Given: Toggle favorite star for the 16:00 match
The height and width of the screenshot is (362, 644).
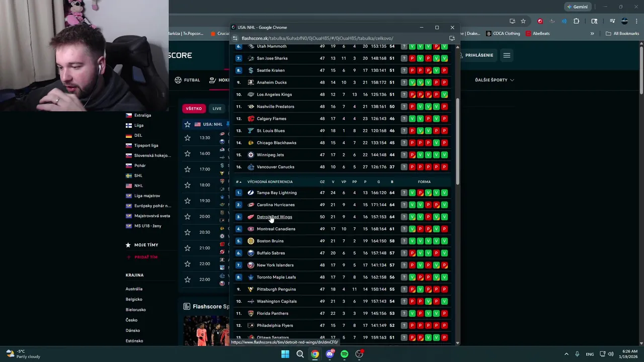Looking at the screenshot, I should 187,153.
